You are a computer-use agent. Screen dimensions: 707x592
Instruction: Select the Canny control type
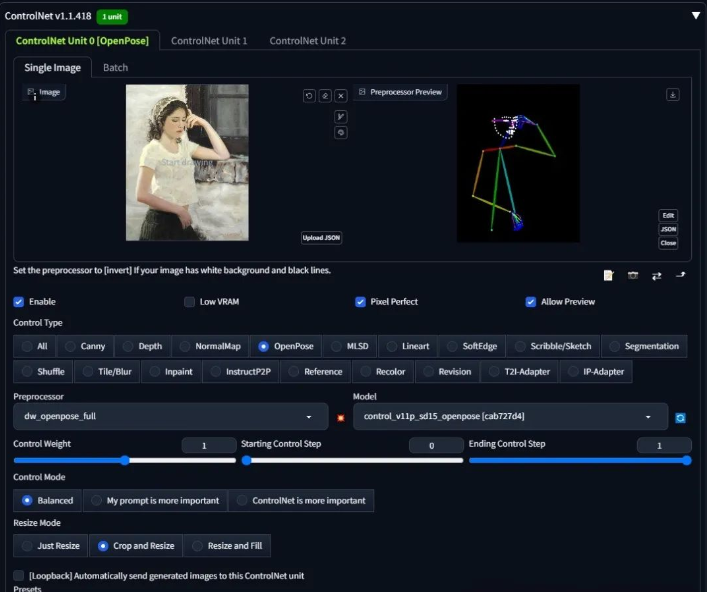[85, 346]
